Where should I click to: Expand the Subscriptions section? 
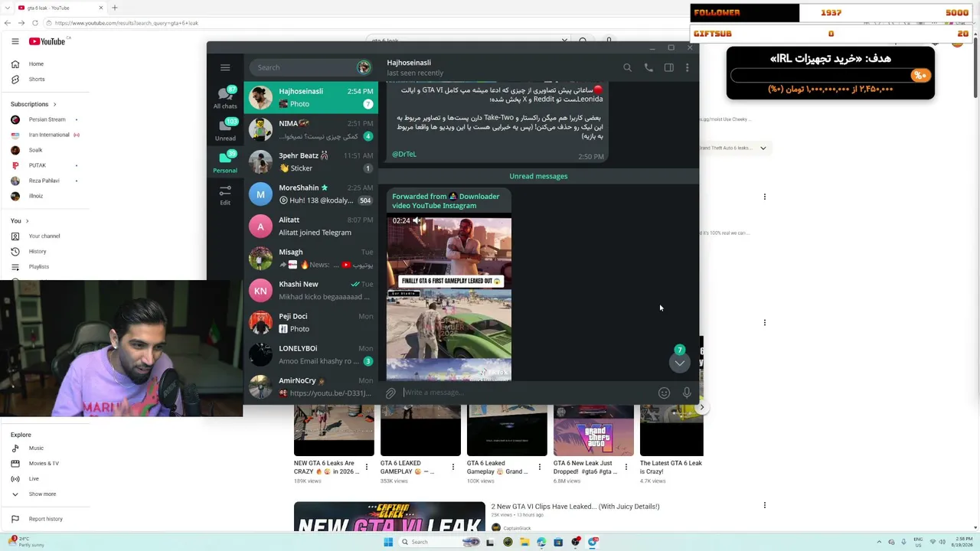[34, 104]
